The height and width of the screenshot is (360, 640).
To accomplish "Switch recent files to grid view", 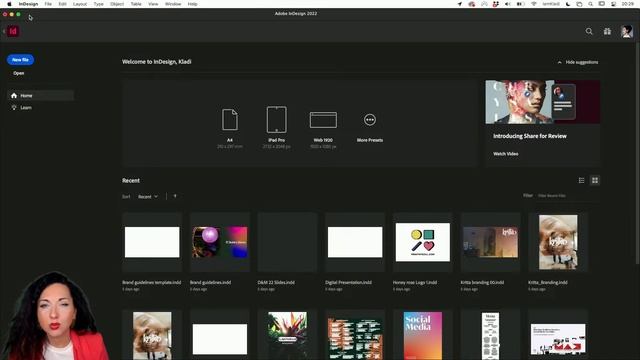I will 595,180.
